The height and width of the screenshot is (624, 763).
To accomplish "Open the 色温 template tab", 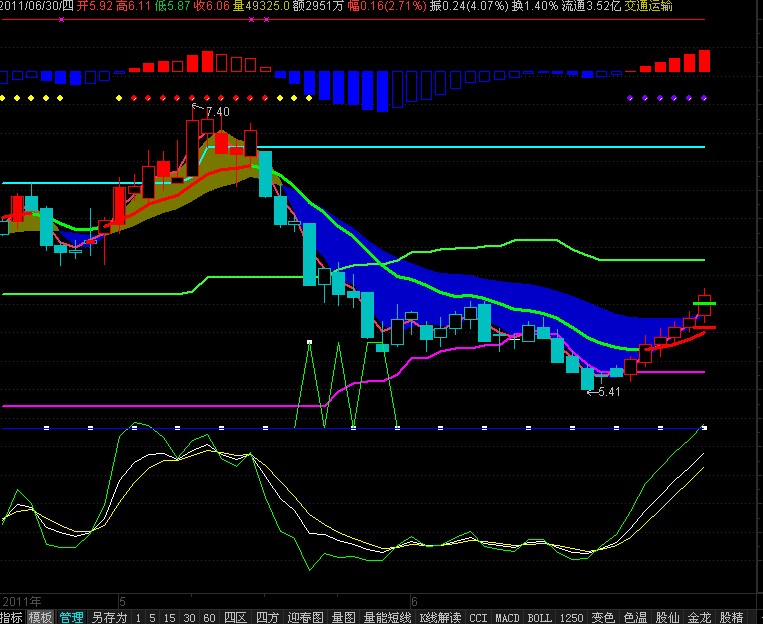I will click(636, 617).
